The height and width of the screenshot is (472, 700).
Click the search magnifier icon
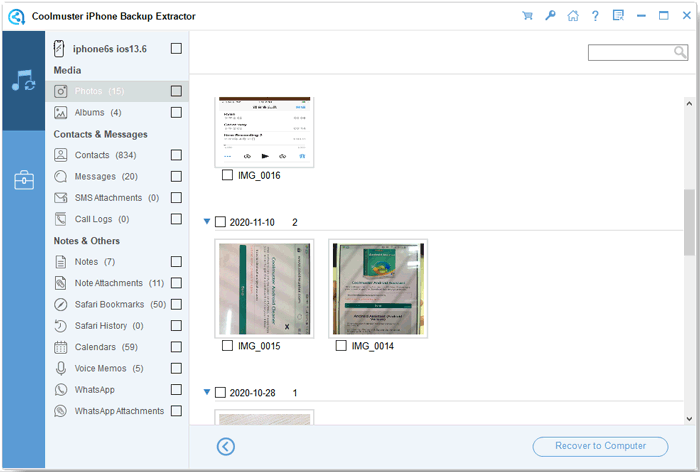point(680,52)
